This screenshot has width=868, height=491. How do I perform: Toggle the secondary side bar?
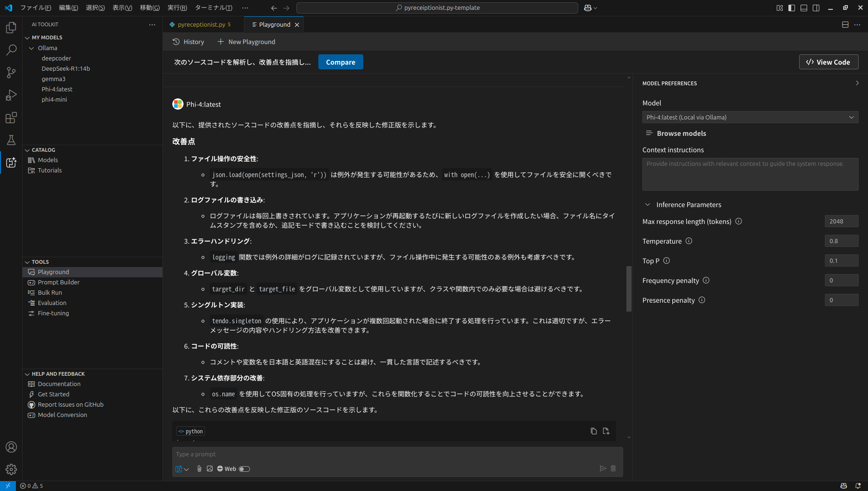(x=816, y=8)
